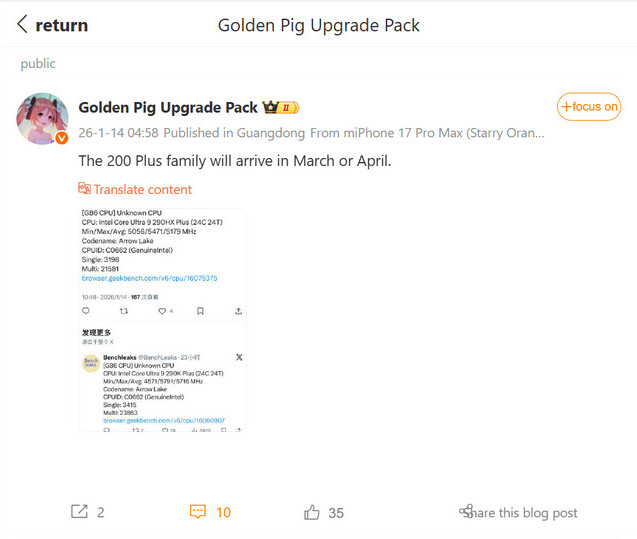Screen dimensions: 637x539
Task: Open comments via the speech bubble icon
Action: point(198,512)
